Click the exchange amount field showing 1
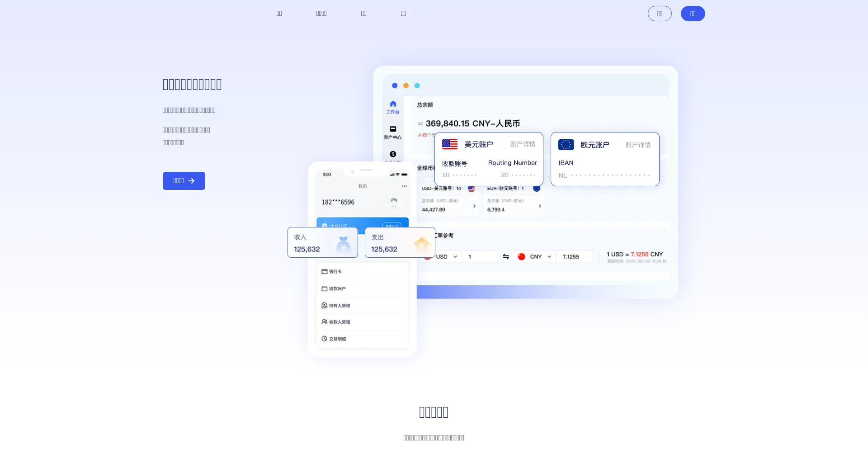Screen dimensions: 868x449 (x=480, y=257)
